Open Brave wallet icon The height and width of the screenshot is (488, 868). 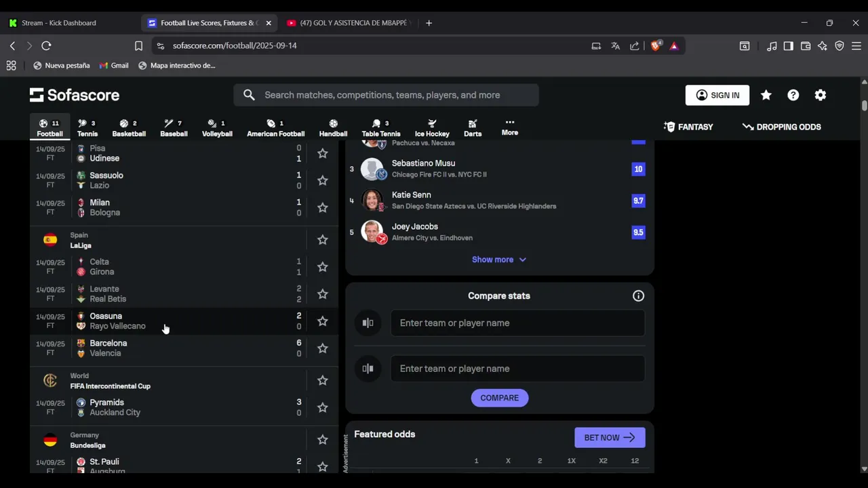(806, 45)
